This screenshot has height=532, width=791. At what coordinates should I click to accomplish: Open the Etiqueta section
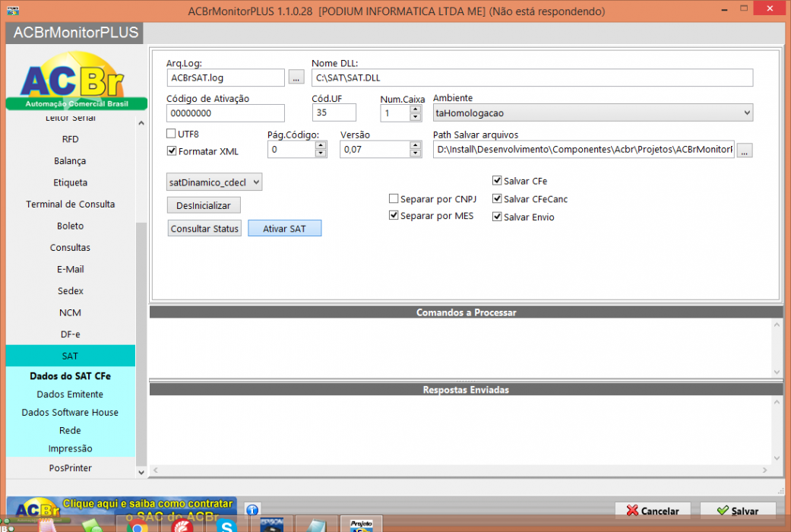[70, 182]
